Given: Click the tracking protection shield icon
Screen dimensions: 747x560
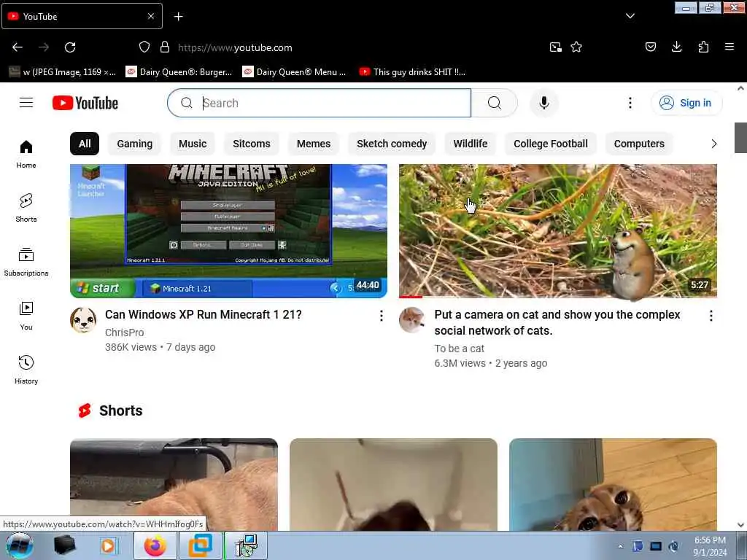Looking at the screenshot, I should click(x=144, y=47).
